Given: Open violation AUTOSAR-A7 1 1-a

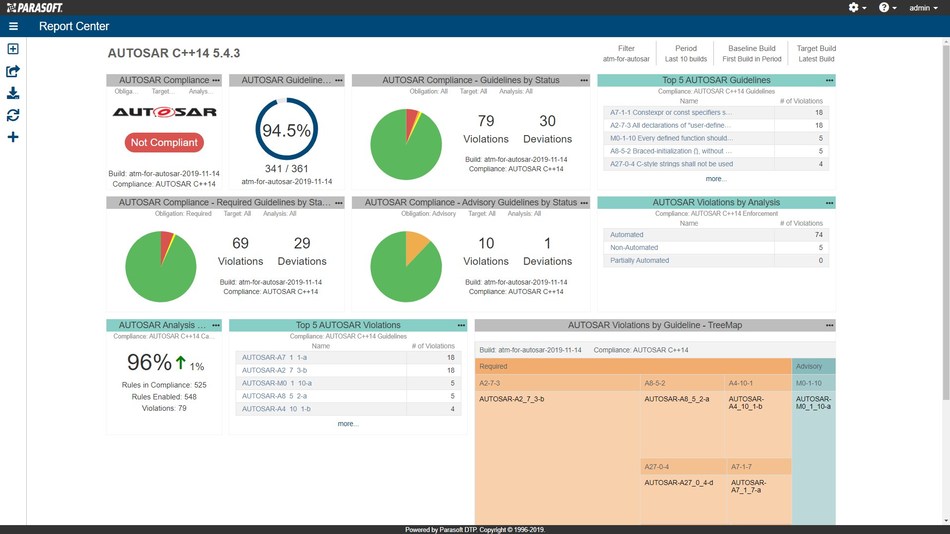Looking at the screenshot, I should coord(274,358).
